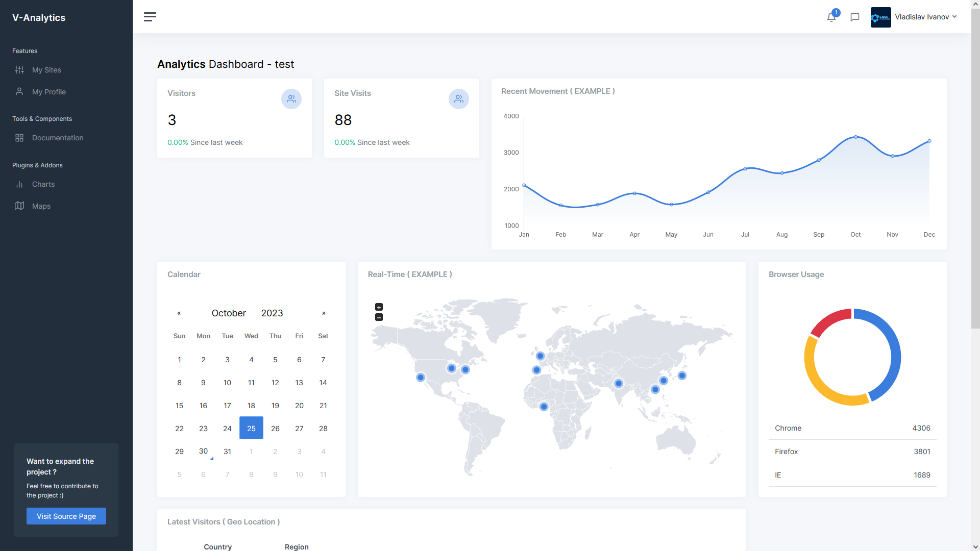Zoom out on the Real-Time map
The image size is (980, 551).
[379, 317]
